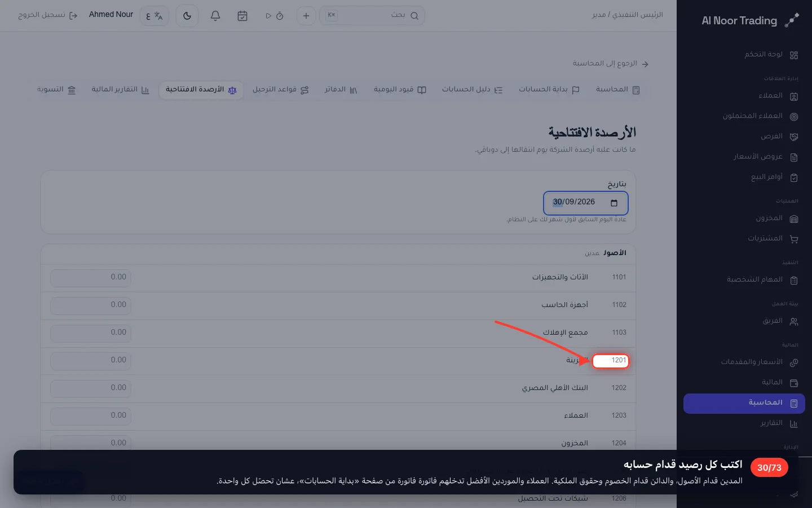Click account code 1101
The height and width of the screenshot is (508, 812).
point(619,277)
